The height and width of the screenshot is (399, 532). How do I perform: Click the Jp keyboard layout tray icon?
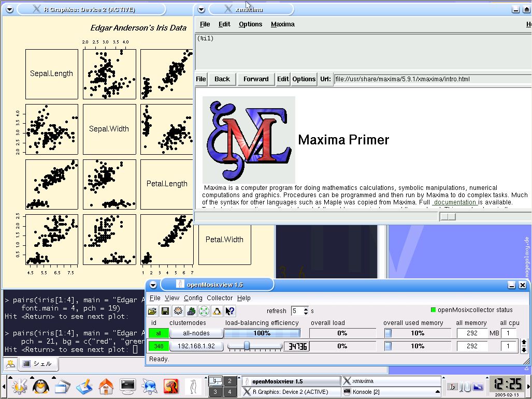point(453,387)
